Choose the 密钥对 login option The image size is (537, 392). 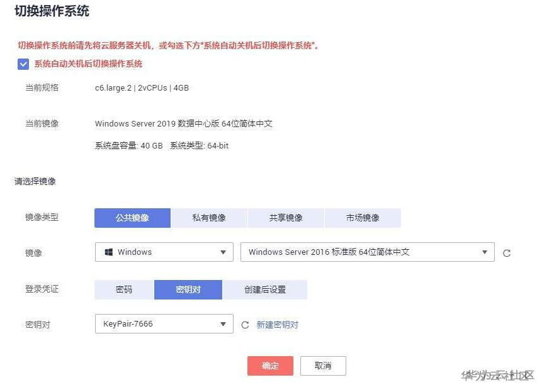[188, 289]
